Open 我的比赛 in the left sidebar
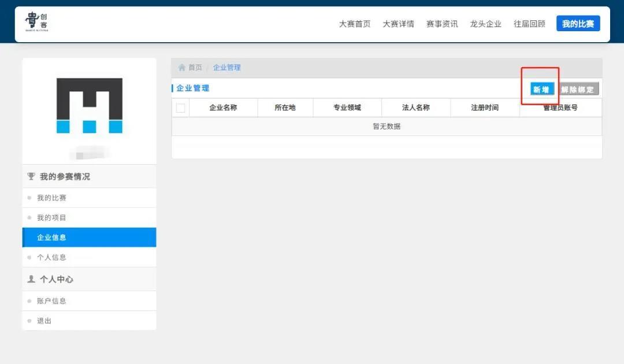 (51, 198)
